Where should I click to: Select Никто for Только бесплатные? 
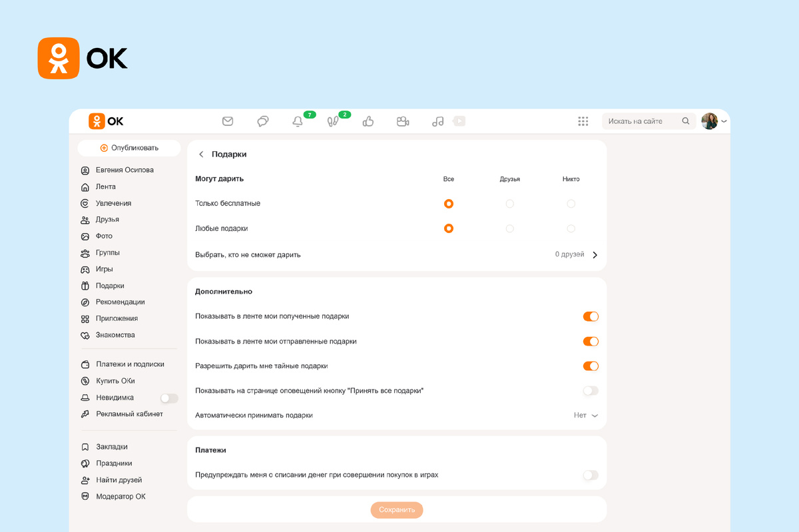point(571,204)
